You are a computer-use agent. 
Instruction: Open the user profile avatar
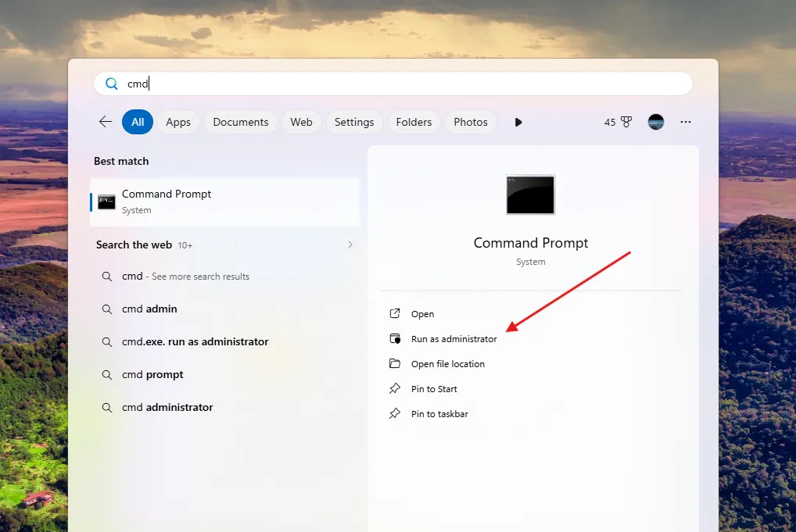pyautogui.click(x=656, y=122)
